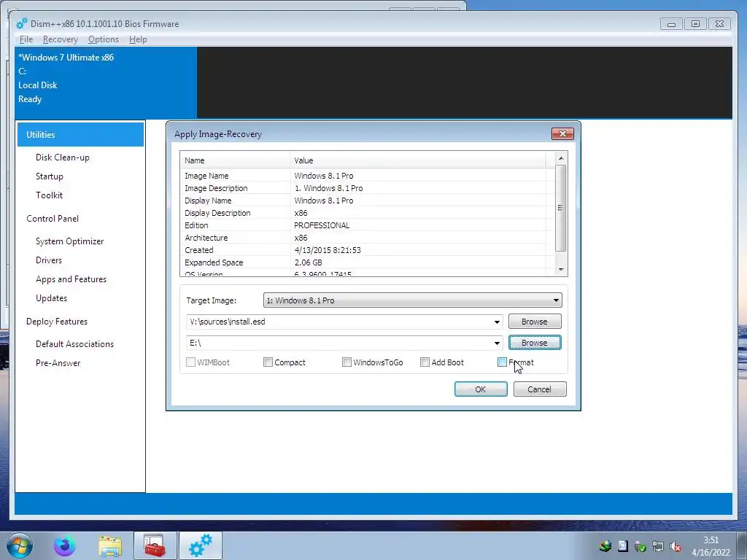Enable the WIMBoot checkbox
The image size is (747, 560).
pyautogui.click(x=190, y=362)
